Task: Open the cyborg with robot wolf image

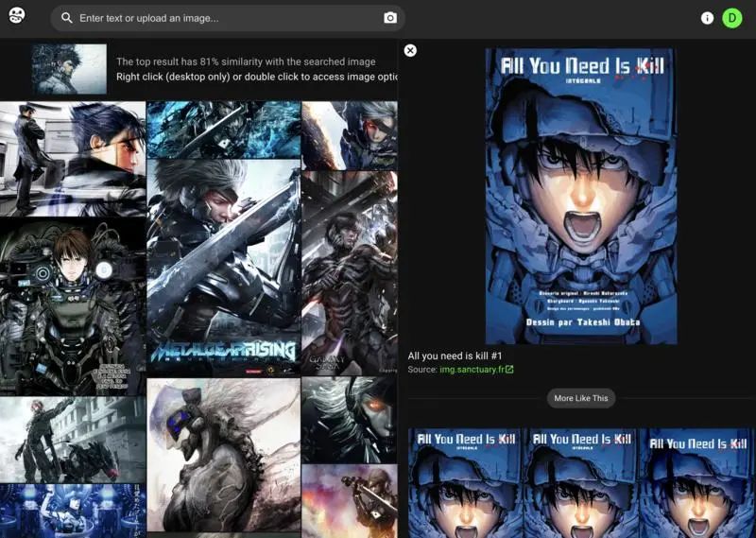Action: point(73,440)
